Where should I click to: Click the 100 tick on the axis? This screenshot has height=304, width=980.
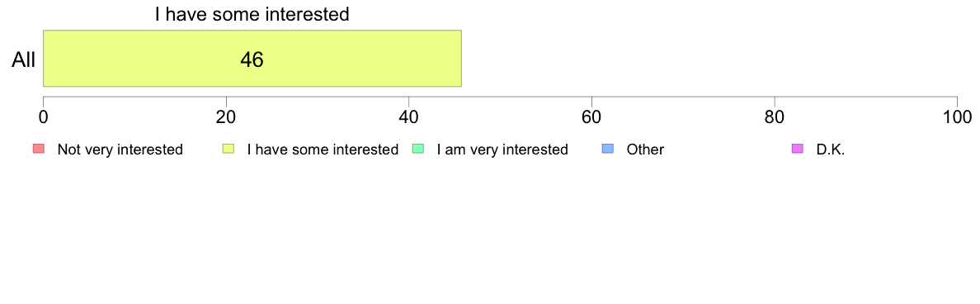(x=957, y=117)
